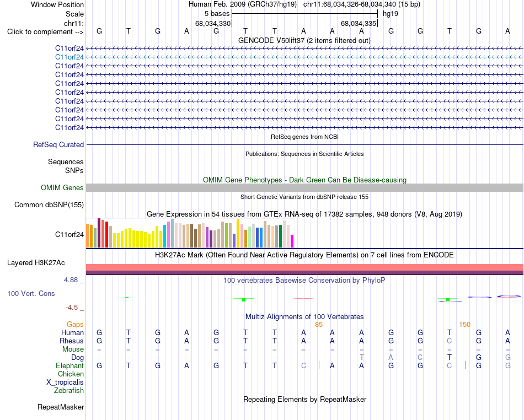Click the X_tropicalis species label
The width and height of the screenshot is (524, 420).
(x=65, y=383)
